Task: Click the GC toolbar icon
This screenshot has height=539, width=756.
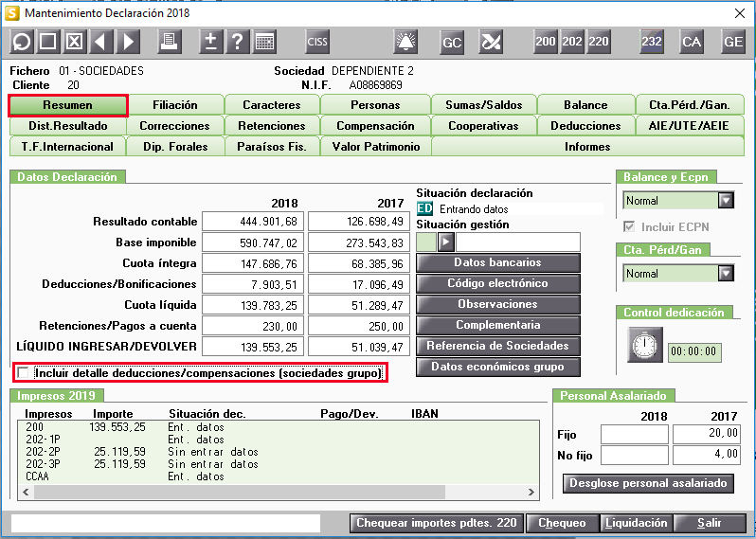Action: click(452, 42)
